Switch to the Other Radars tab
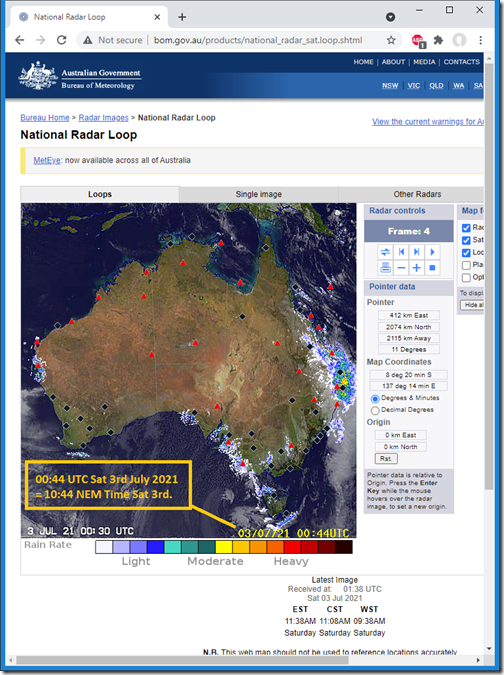The height and width of the screenshot is (675, 504). 417,194
